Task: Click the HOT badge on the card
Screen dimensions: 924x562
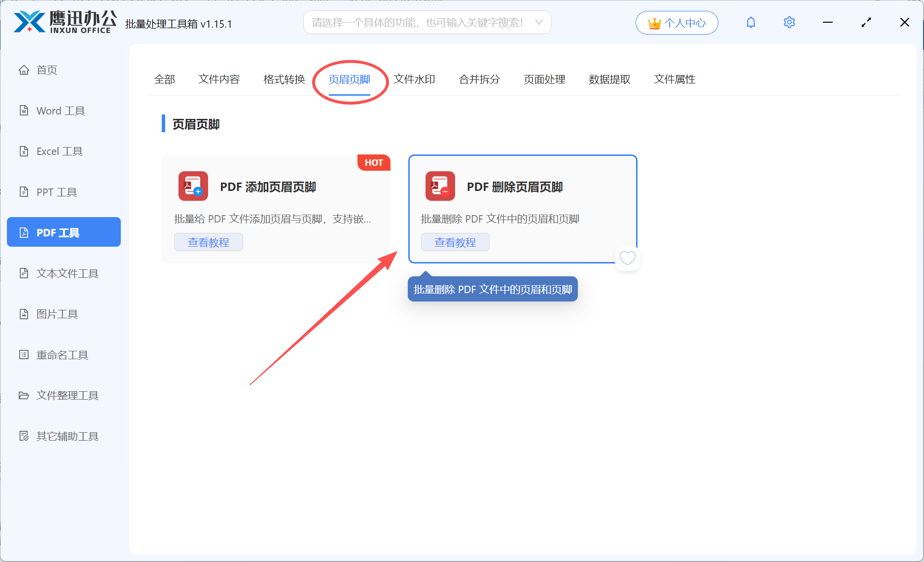Action: click(374, 163)
